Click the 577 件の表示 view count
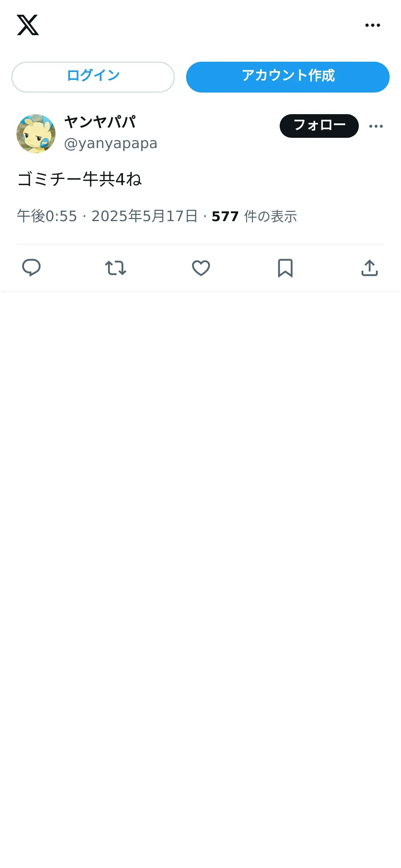The image size is (401, 868). click(254, 216)
